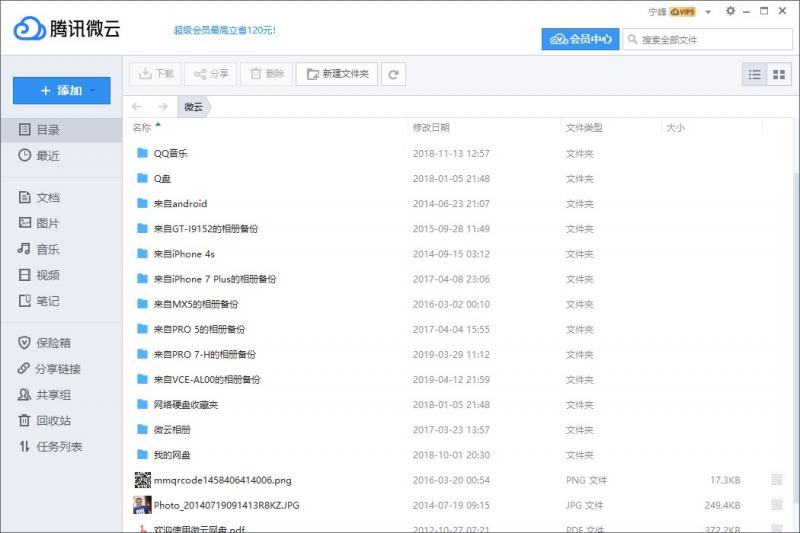
Task: Click the 来自iPhone 4s folder icon
Action: 142,253
